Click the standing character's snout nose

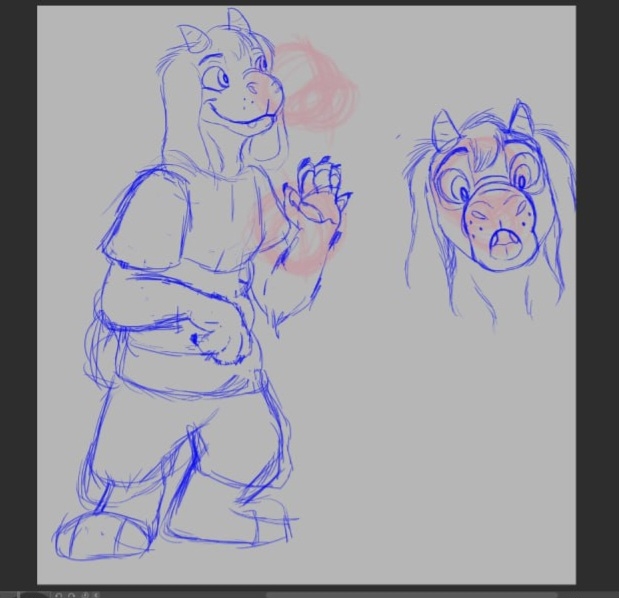click(266, 89)
